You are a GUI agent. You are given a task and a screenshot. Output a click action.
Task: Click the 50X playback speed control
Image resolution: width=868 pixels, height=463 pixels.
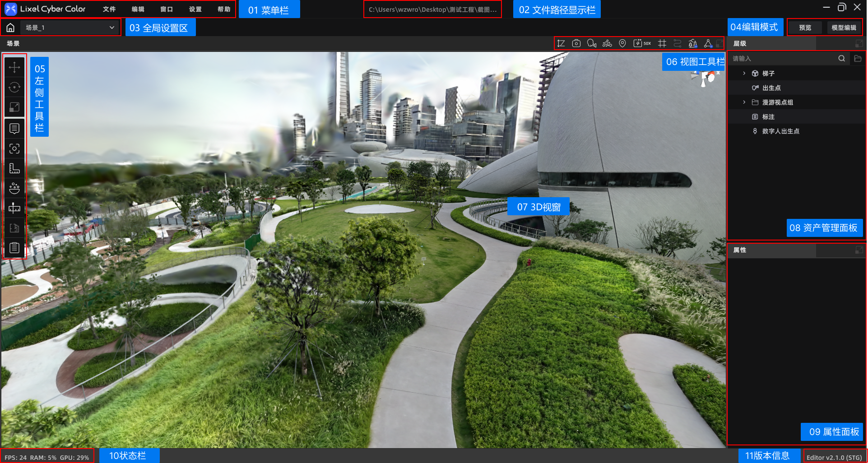[x=642, y=43]
